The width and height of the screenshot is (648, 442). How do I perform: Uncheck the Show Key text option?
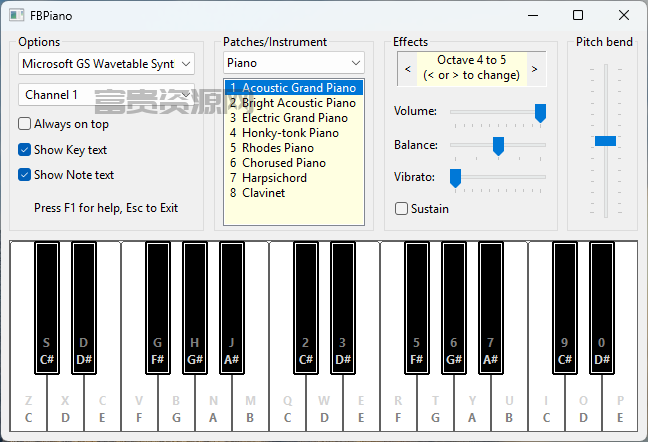24,150
